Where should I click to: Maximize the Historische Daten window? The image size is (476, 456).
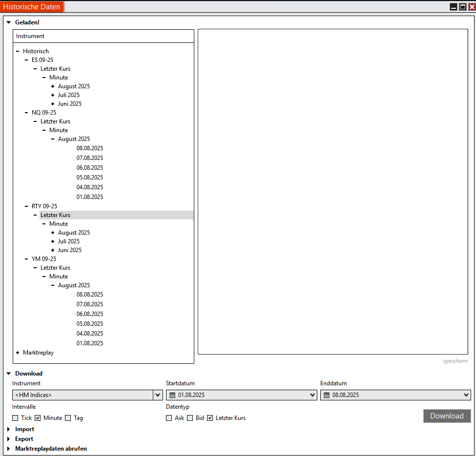[462, 7]
